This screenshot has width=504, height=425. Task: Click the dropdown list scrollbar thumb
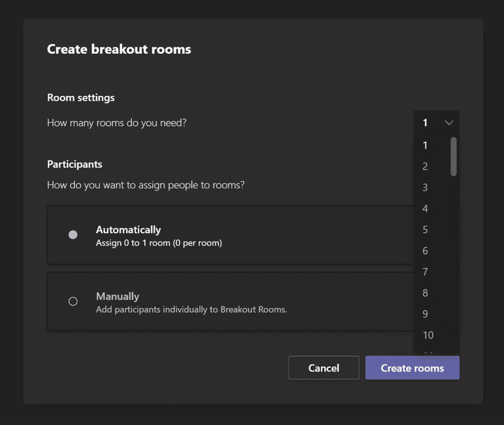tap(453, 156)
